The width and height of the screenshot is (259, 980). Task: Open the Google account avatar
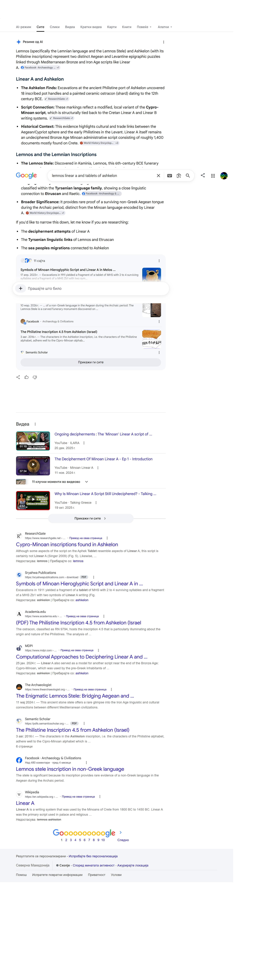(224, 176)
